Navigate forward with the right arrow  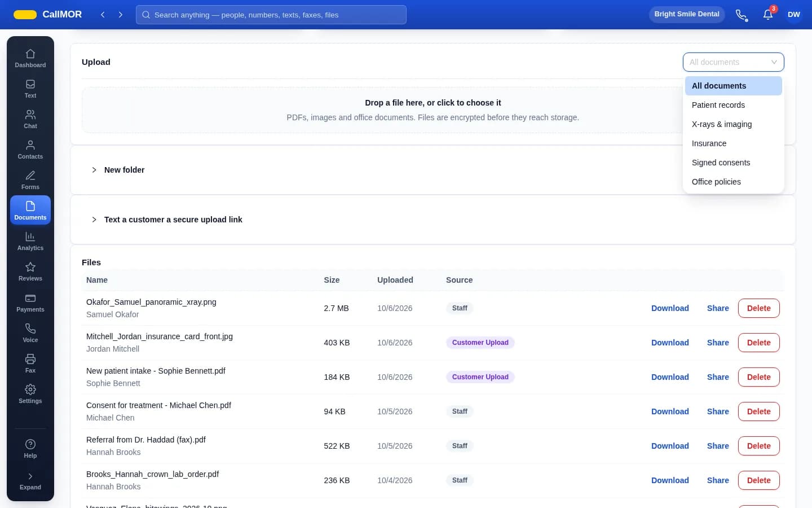click(120, 15)
